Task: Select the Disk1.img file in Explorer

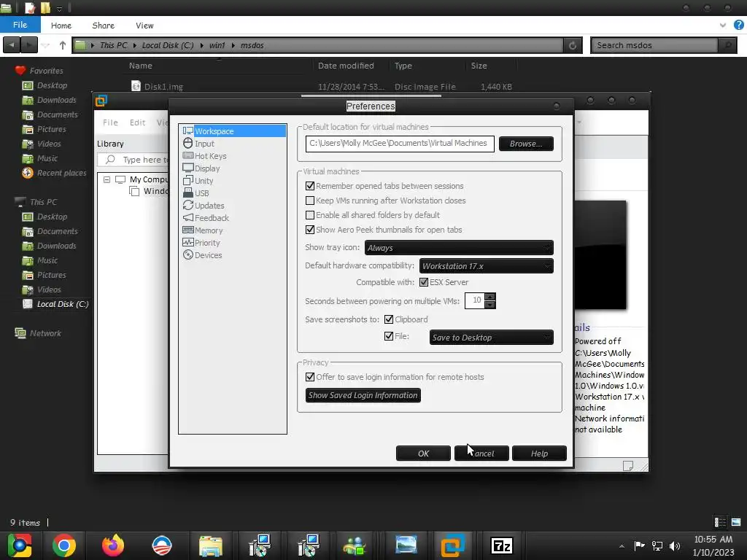Action: point(163,87)
